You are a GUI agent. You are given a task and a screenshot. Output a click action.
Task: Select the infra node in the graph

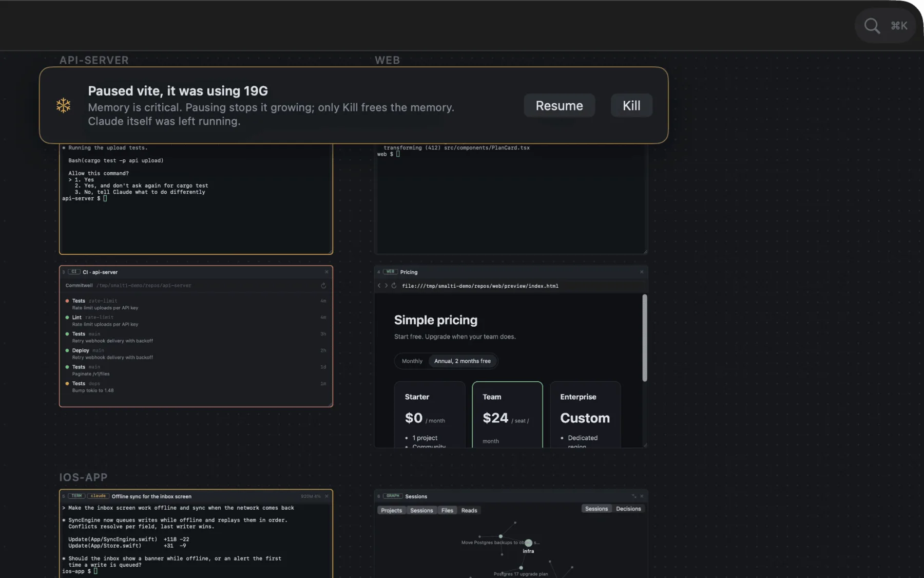coord(528,544)
